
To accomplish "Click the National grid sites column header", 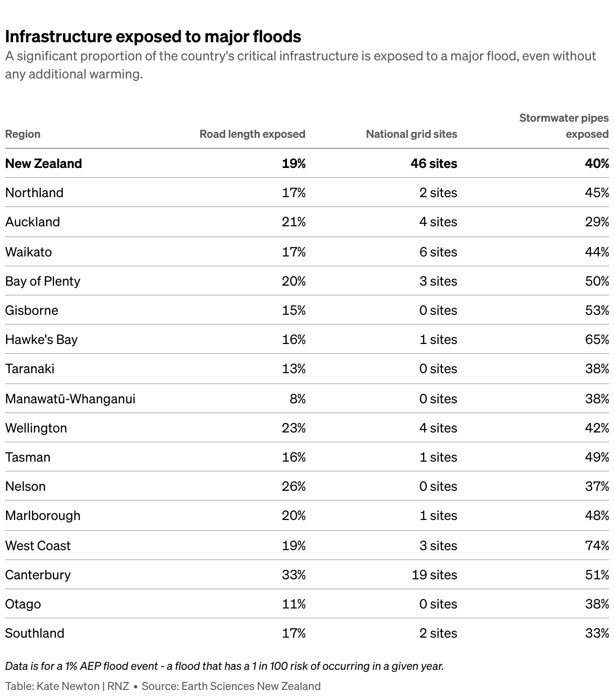I will pyautogui.click(x=411, y=134).
